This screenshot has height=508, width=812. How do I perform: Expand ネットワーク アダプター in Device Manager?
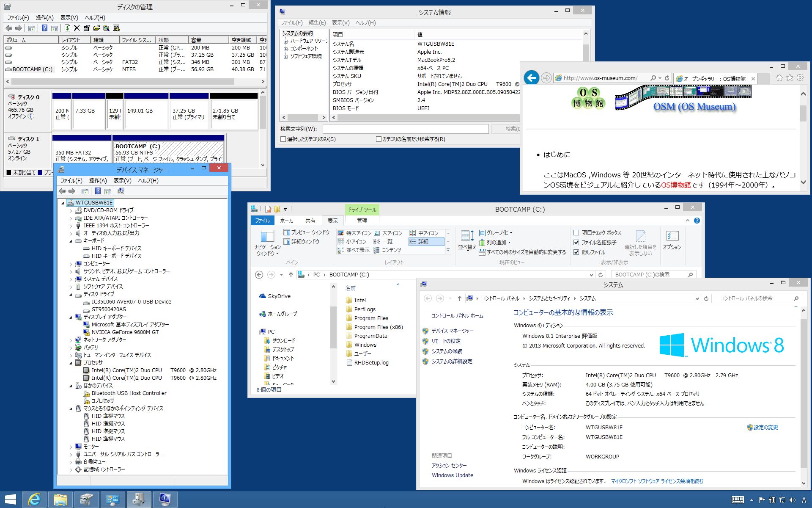click(x=71, y=340)
